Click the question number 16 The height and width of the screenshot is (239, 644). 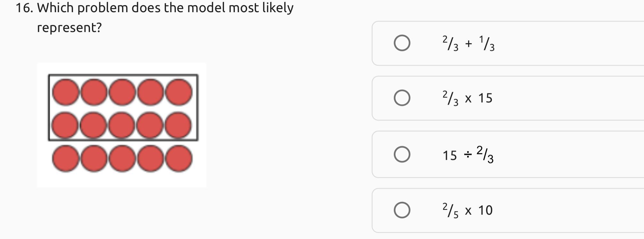tap(24, 8)
